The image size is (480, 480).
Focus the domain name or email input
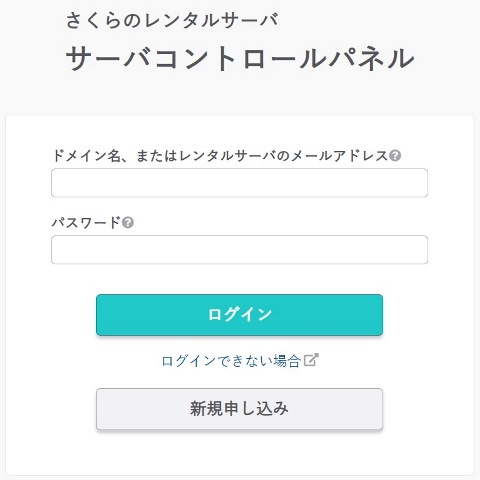click(239, 183)
